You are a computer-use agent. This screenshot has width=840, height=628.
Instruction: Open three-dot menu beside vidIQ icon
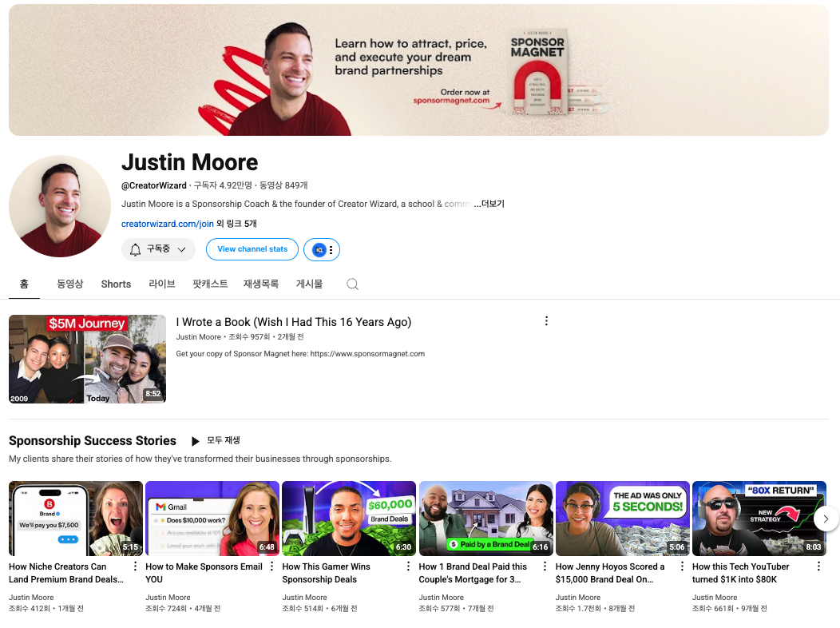(331, 250)
